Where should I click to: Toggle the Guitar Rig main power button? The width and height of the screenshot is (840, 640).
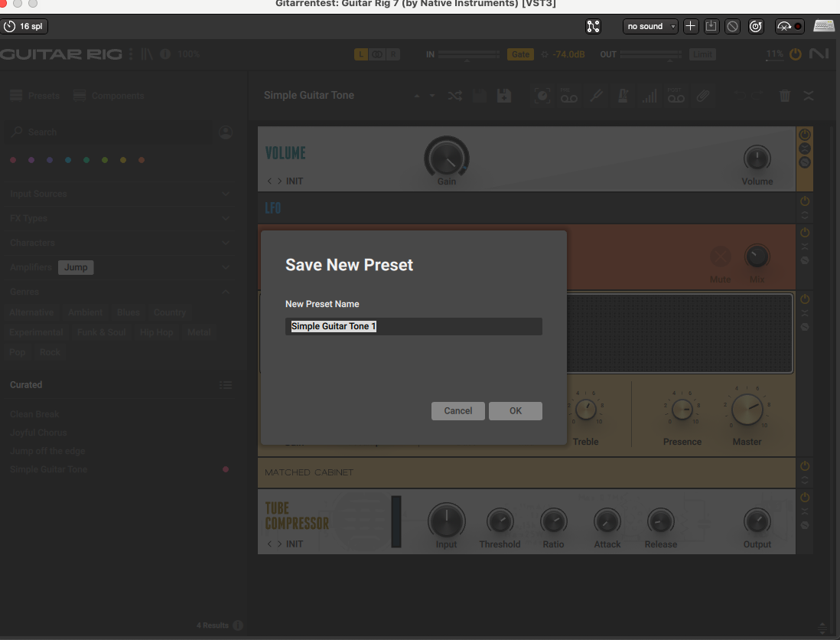coord(796,54)
